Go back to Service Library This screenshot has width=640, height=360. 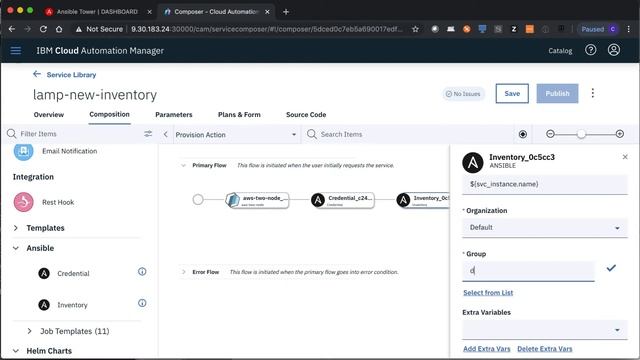[x=71, y=75]
